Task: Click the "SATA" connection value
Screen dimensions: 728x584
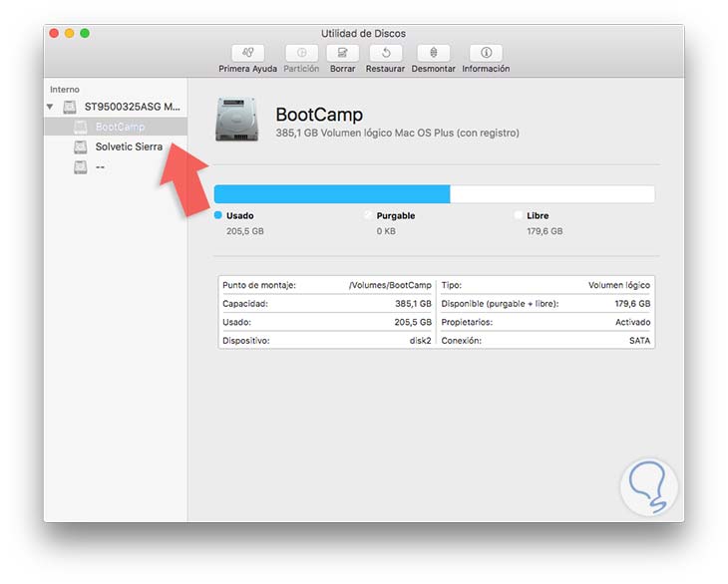Action: [x=640, y=341]
